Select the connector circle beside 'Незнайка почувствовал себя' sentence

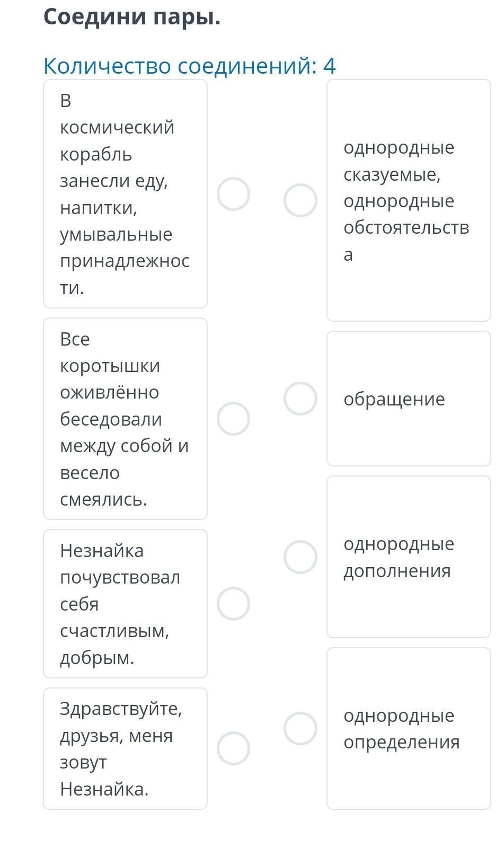pos(233,604)
